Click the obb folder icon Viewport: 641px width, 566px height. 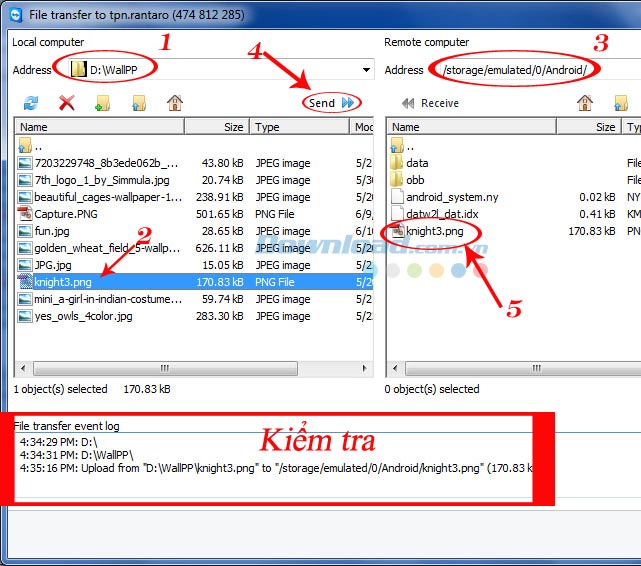pos(397,180)
